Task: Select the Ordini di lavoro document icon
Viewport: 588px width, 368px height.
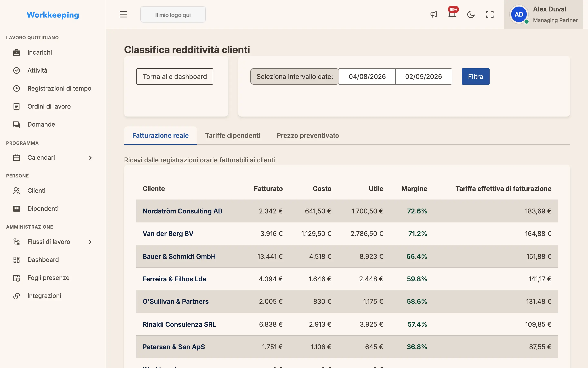Action: click(x=17, y=106)
